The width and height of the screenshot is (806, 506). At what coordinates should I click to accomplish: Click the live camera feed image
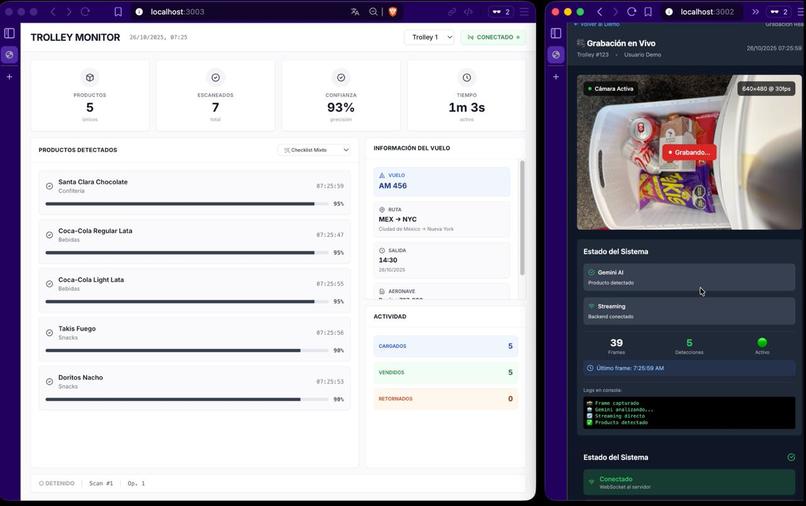point(689,152)
